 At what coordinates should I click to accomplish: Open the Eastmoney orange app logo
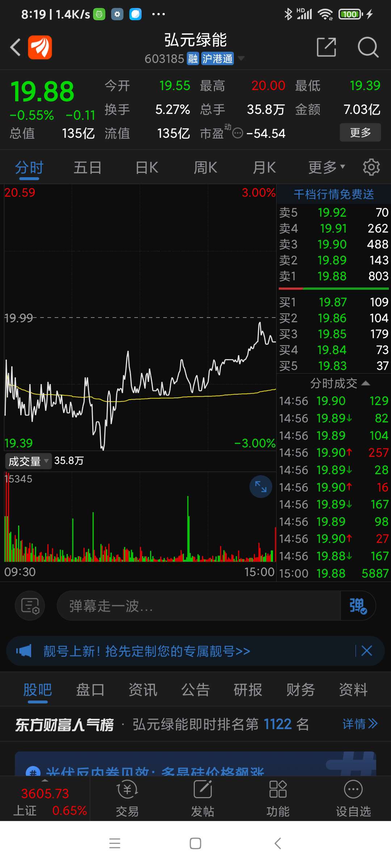click(x=40, y=47)
